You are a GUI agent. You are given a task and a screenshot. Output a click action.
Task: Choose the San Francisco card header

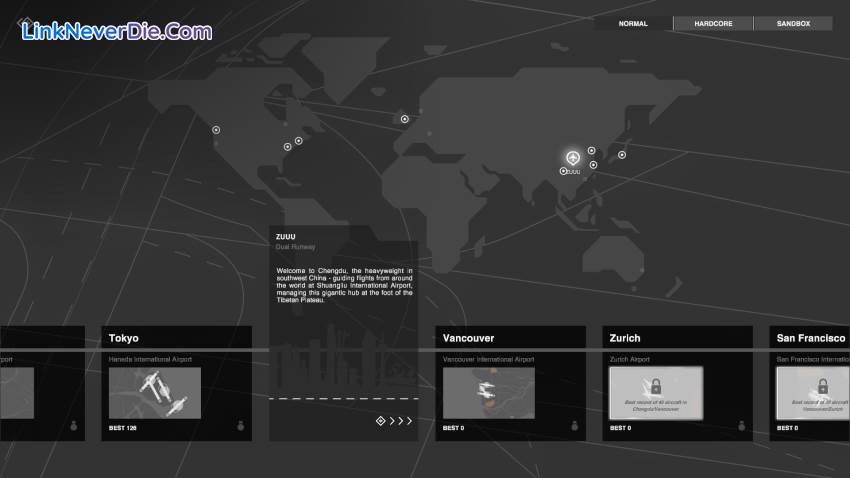coord(810,338)
